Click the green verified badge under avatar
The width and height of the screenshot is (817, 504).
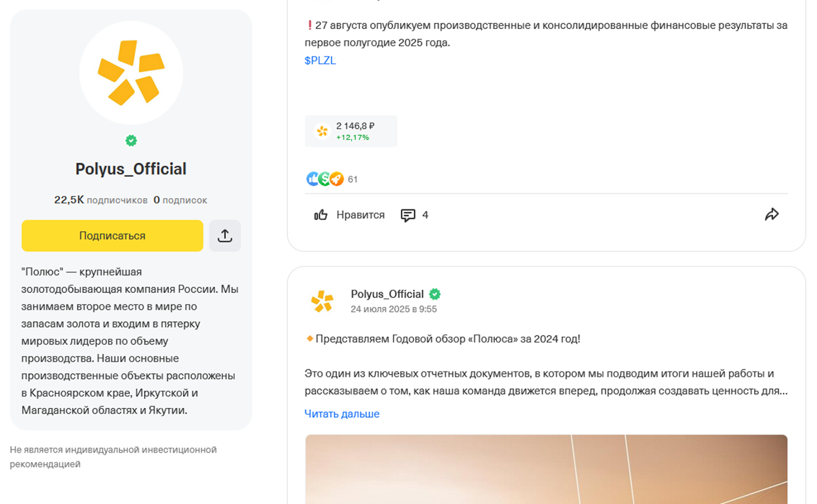(x=131, y=140)
